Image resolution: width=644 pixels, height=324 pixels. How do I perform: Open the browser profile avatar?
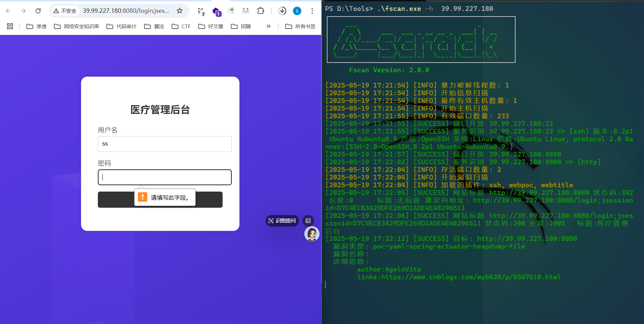coord(297,11)
